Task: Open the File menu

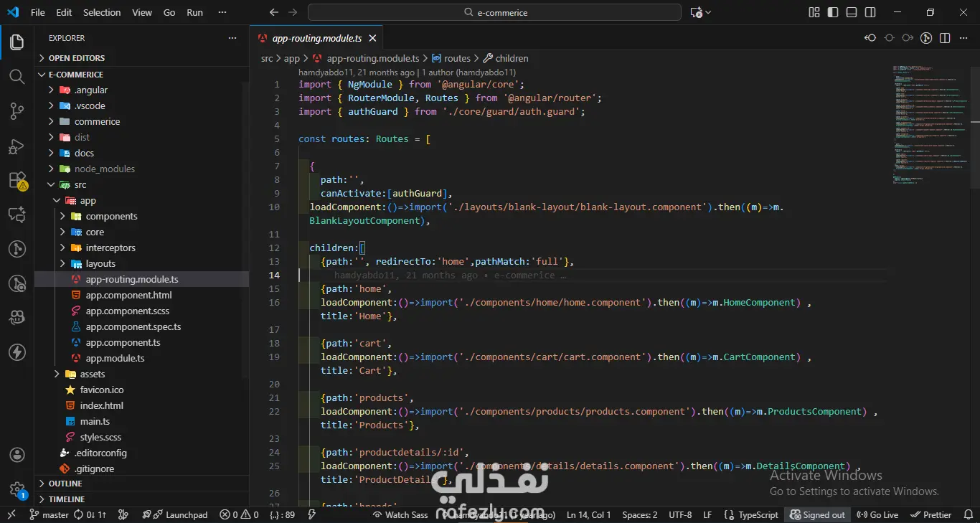Action: pos(38,12)
